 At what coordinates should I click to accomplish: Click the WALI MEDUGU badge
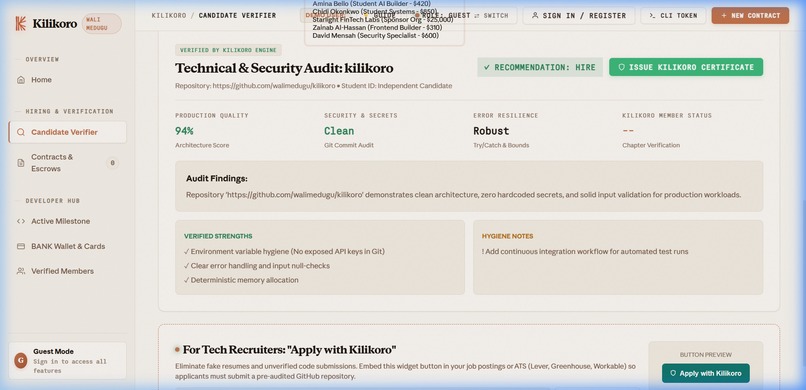pyautogui.click(x=102, y=24)
